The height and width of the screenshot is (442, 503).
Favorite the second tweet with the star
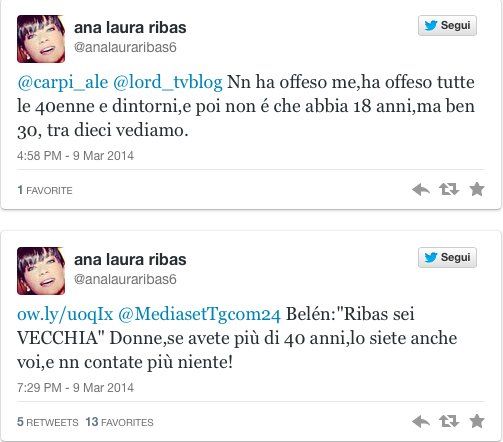click(477, 421)
